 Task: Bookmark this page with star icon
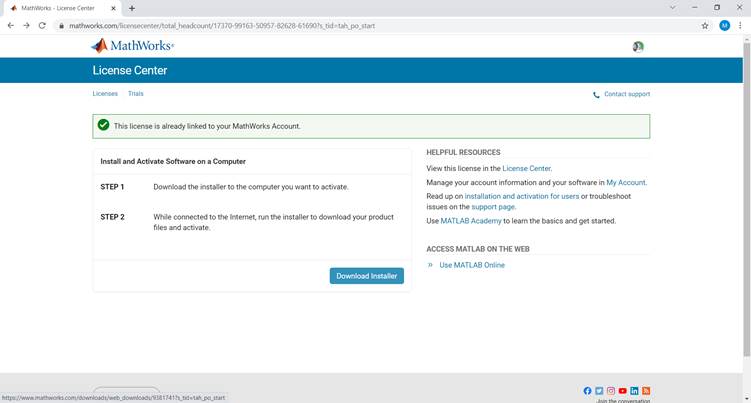[x=705, y=26]
